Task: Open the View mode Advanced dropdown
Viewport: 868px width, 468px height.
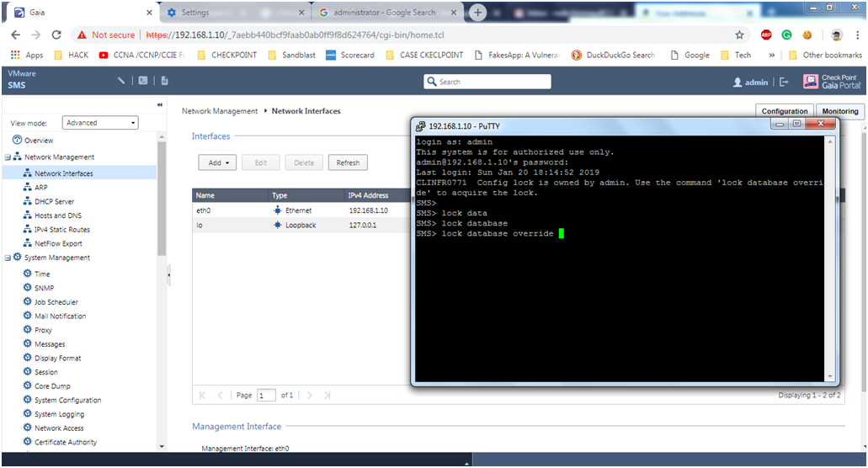Action: point(100,123)
